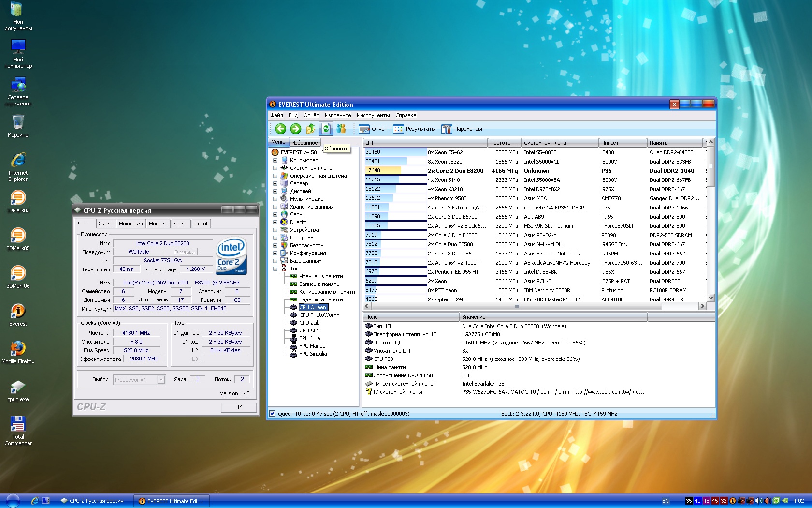Select the Everest desktop shortcut
812x508 pixels.
(x=18, y=314)
